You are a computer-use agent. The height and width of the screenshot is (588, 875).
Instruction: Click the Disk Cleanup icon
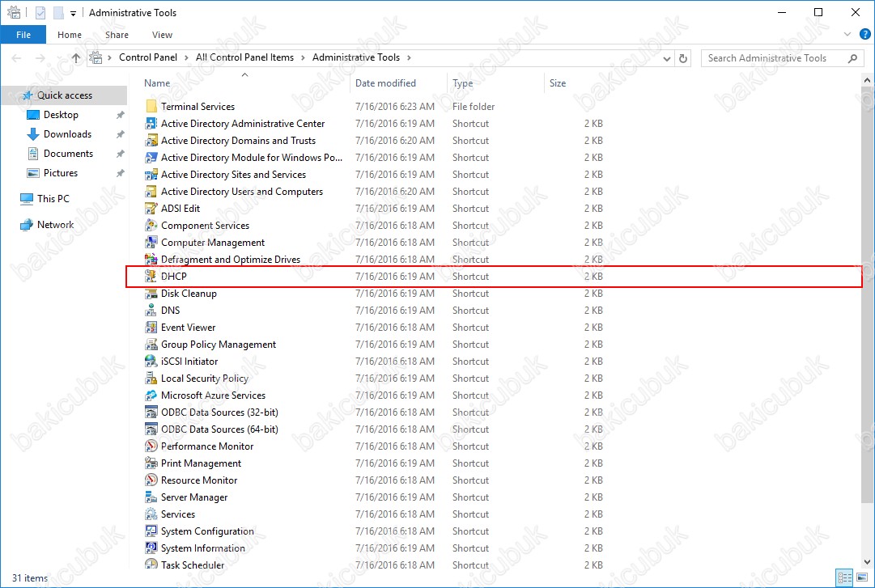[x=151, y=294]
